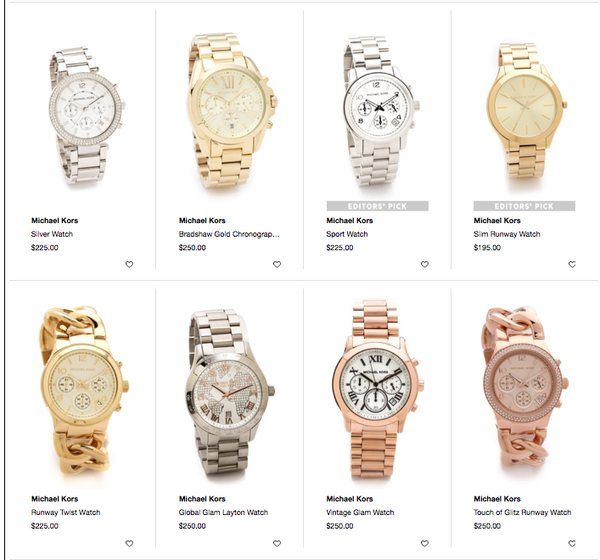Click Editors' Pick badge on Sport Watch
600x560 pixels.
[377, 206]
